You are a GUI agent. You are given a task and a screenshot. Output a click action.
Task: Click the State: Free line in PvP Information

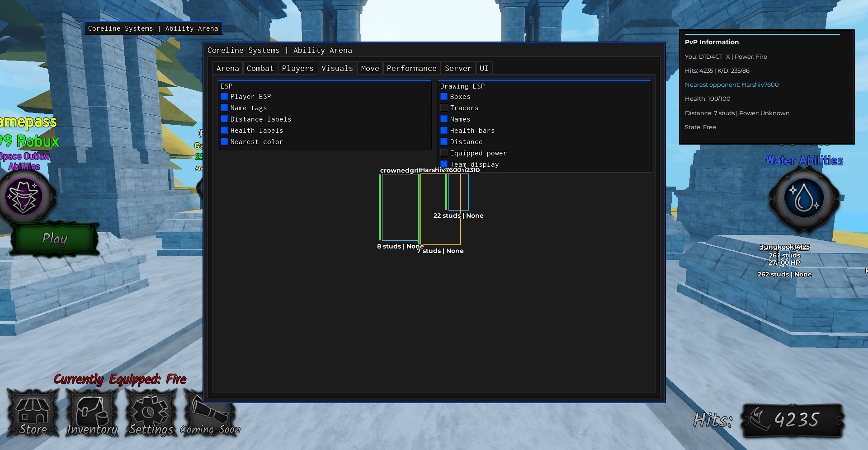pos(700,127)
